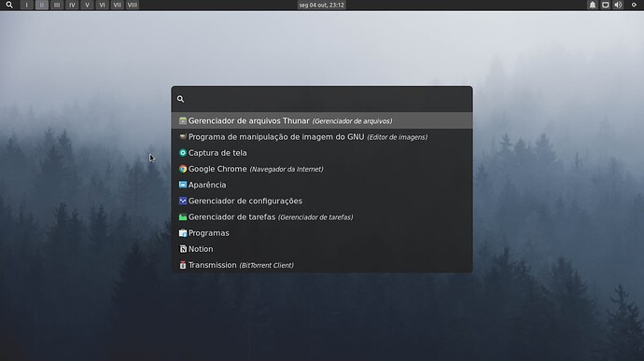Open the Programas entry
644x361 pixels.
[x=322, y=233]
